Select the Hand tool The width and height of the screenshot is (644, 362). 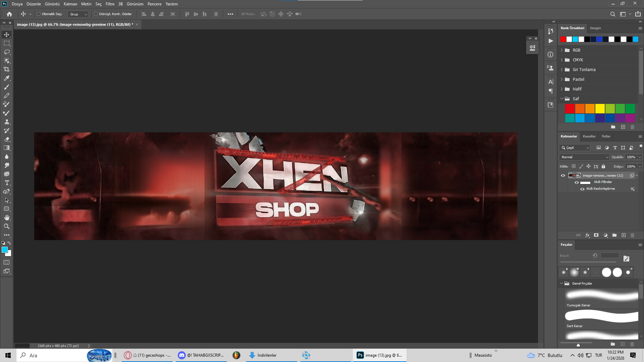(x=7, y=218)
